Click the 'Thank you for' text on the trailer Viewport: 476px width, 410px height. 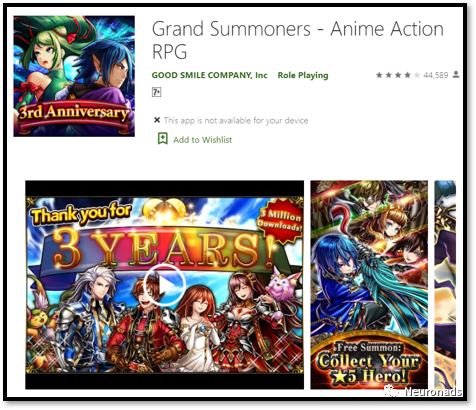[81, 215]
